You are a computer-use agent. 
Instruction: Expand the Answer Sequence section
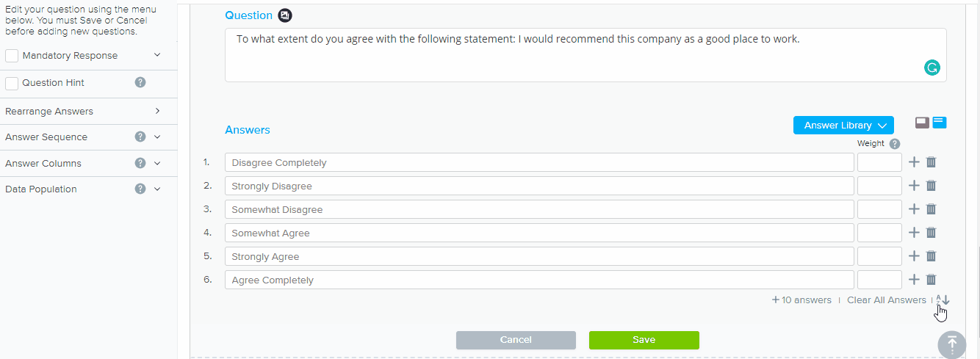click(x=157, y=137)
